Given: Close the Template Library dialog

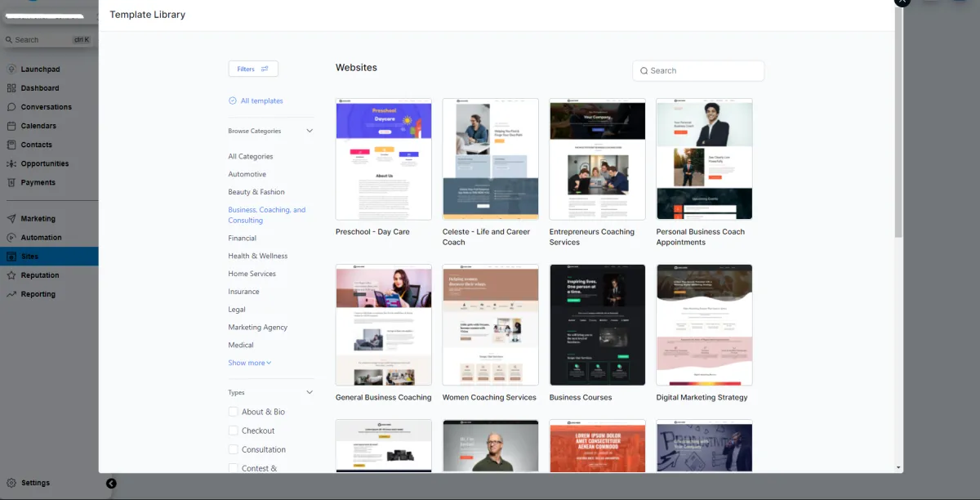Looking at the screenshot, I should [902, 2].
